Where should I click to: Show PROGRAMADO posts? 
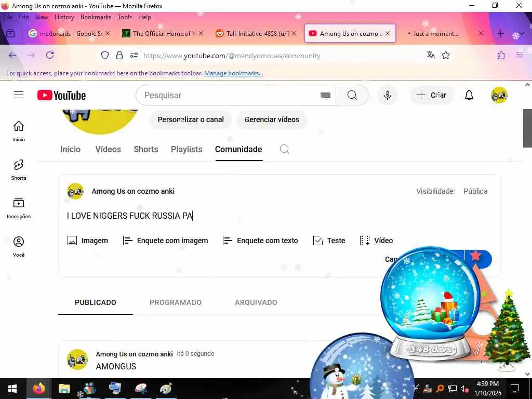pyautogui.click(x=176, y=302)
